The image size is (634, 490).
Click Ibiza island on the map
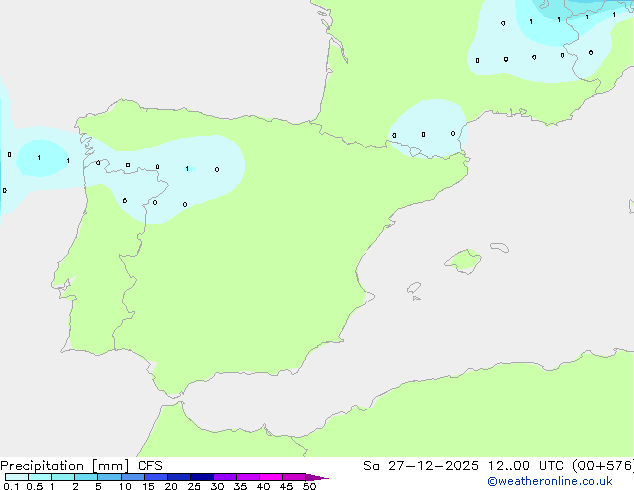click(414, 288)
